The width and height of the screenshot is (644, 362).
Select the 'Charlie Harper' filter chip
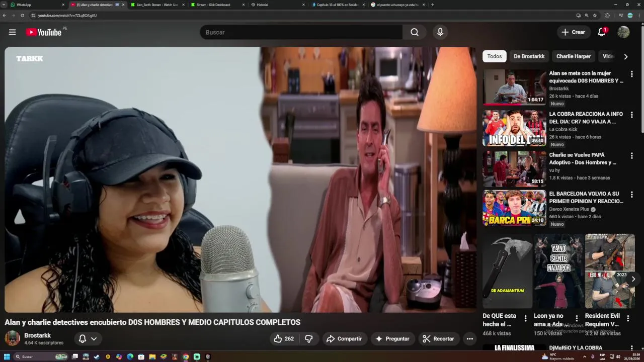tap(574, 56)
